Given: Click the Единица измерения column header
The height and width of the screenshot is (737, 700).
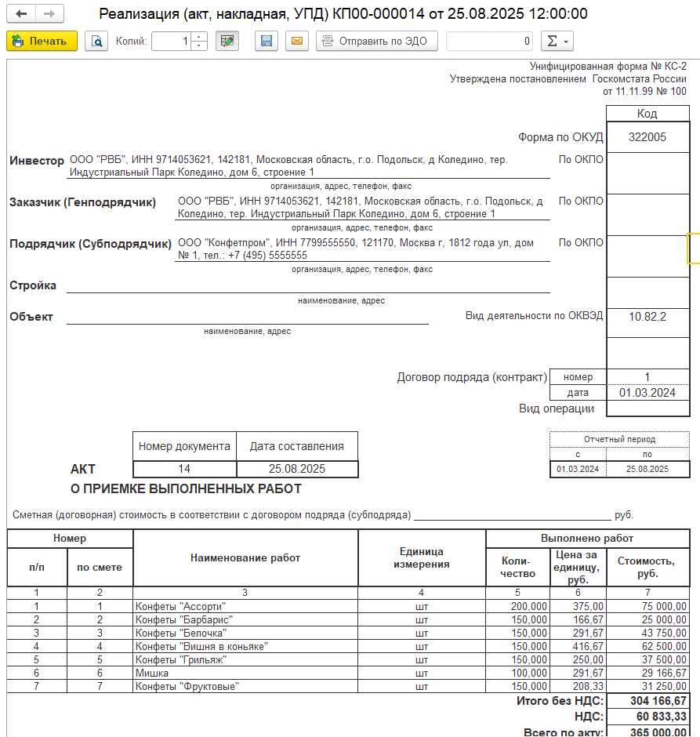Looking at the screenshot, I should [422, 558].
